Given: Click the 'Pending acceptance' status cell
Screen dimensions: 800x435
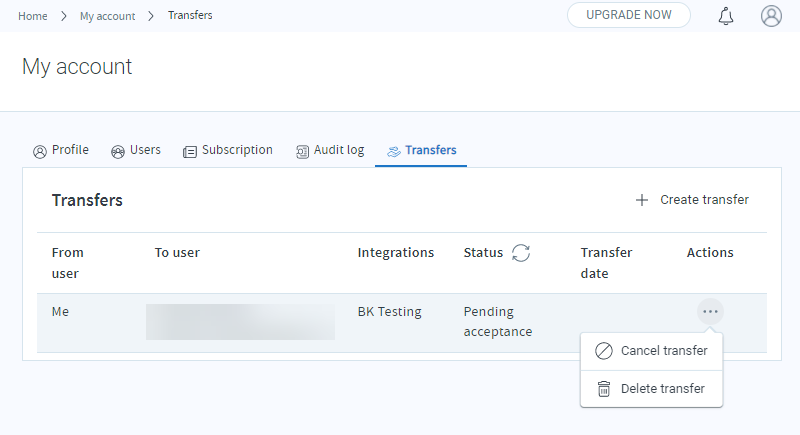Looking at the screenshot, I should tap(498, 322).
